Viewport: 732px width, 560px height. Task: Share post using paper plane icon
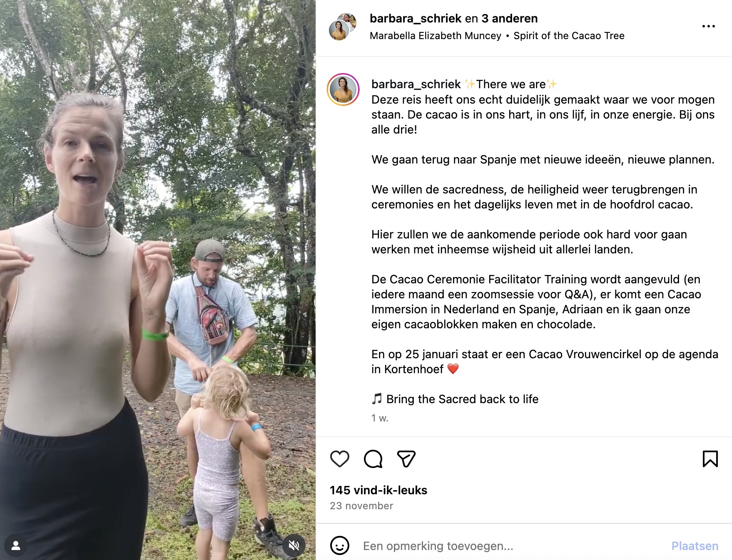pyautogui.click(x=406, y=459)
